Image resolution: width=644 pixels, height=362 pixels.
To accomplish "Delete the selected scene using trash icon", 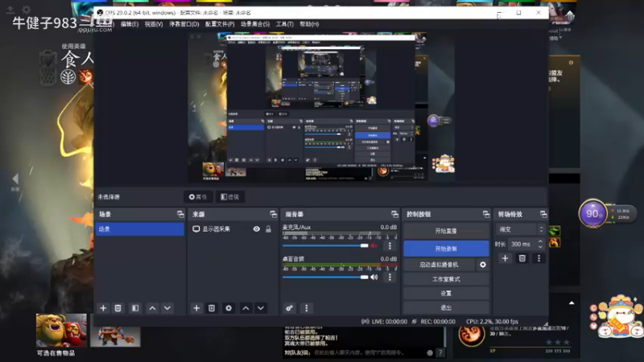I will (118, 308).
